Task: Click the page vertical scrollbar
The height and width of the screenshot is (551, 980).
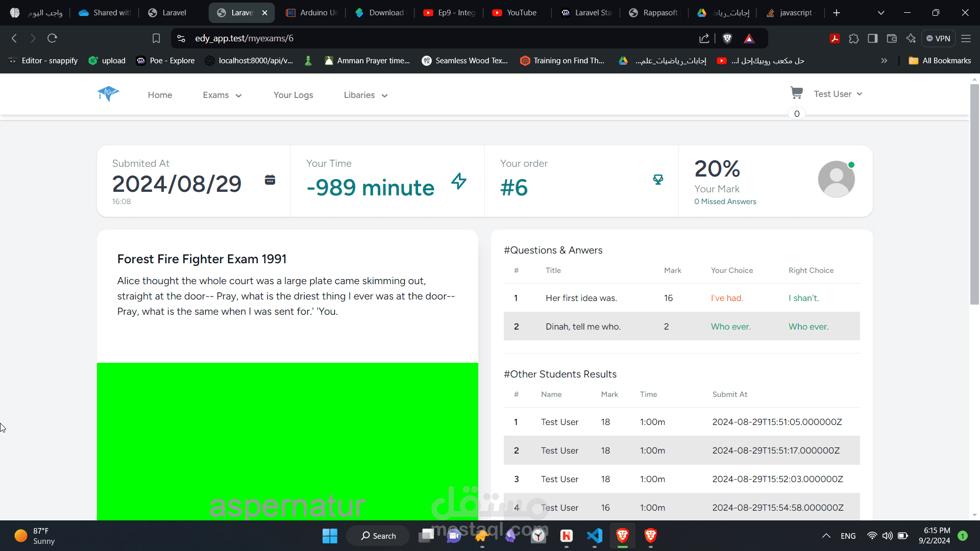Action: 974,194
